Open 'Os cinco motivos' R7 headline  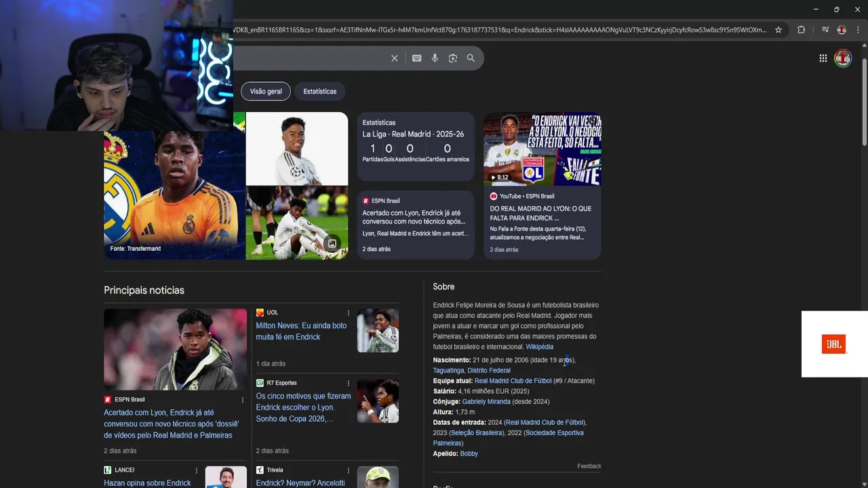(x=303, y=407)
